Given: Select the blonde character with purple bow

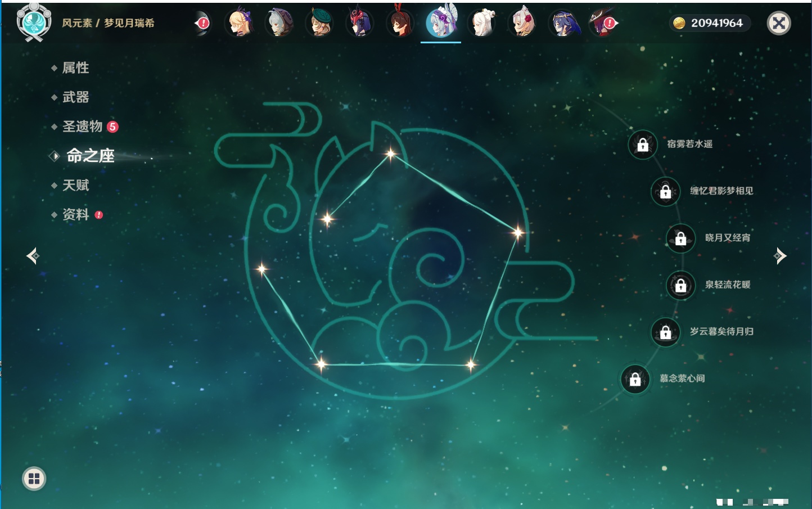Looking at the screenshot, I should (240, 23).
